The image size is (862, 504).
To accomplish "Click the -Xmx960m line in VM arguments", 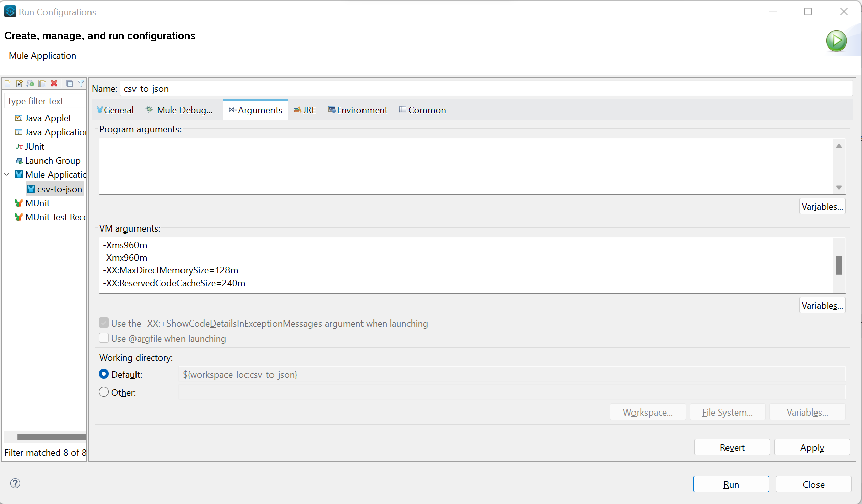I will [125, 258].
